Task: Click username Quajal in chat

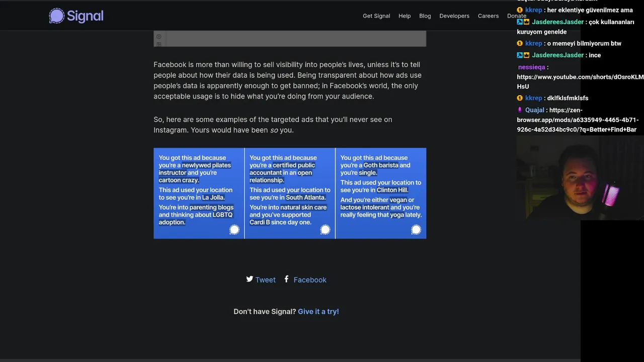Action: (535, 110)
